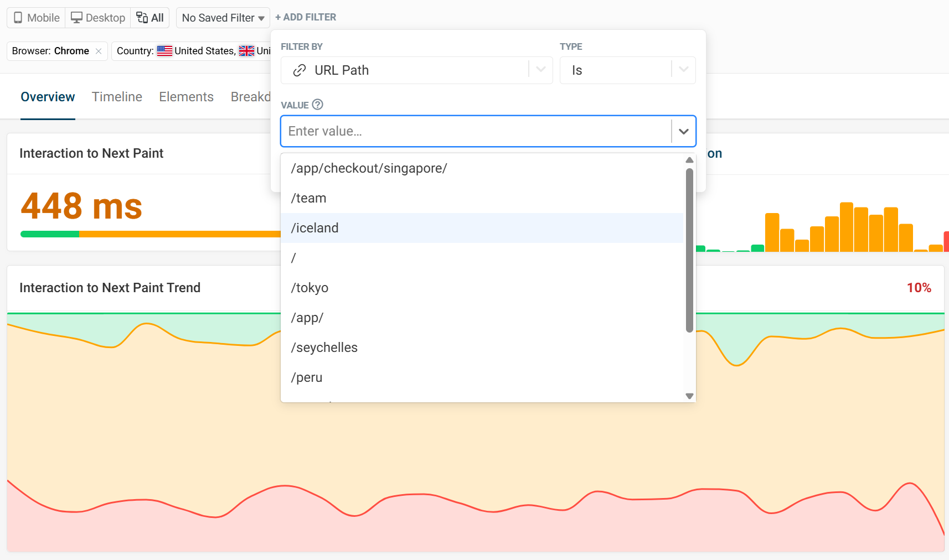Open the Type dropdown set to Is
The image size is (949, 560).
(683, 70)
